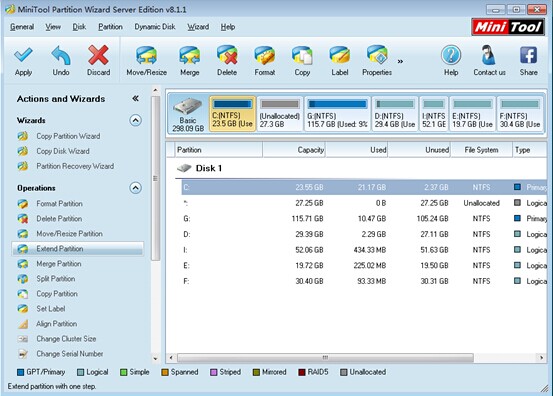This screenshot has width=553, height=396.
Task: Click the horizontal scrollbar right arrow
Action: [541, 358]
